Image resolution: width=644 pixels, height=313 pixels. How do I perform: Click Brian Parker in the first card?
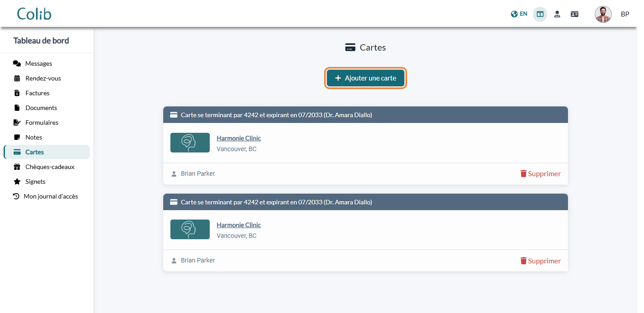198,173
